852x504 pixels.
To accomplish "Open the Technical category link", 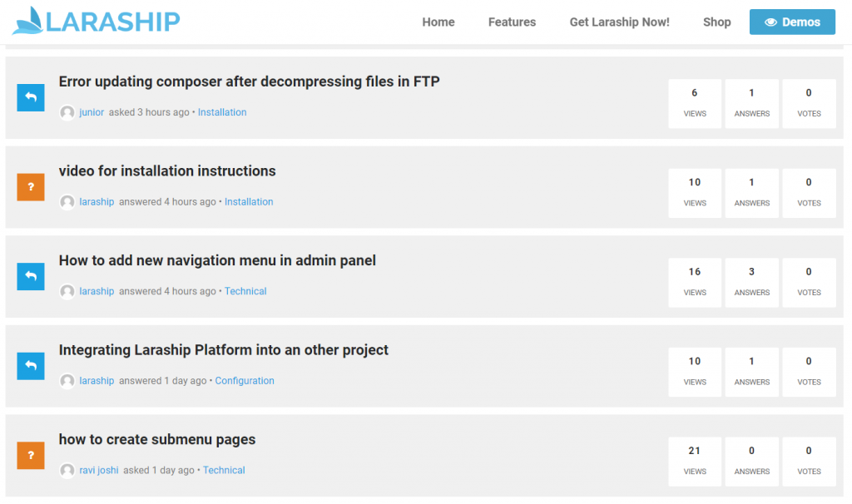I will click(x=245, y=291).
